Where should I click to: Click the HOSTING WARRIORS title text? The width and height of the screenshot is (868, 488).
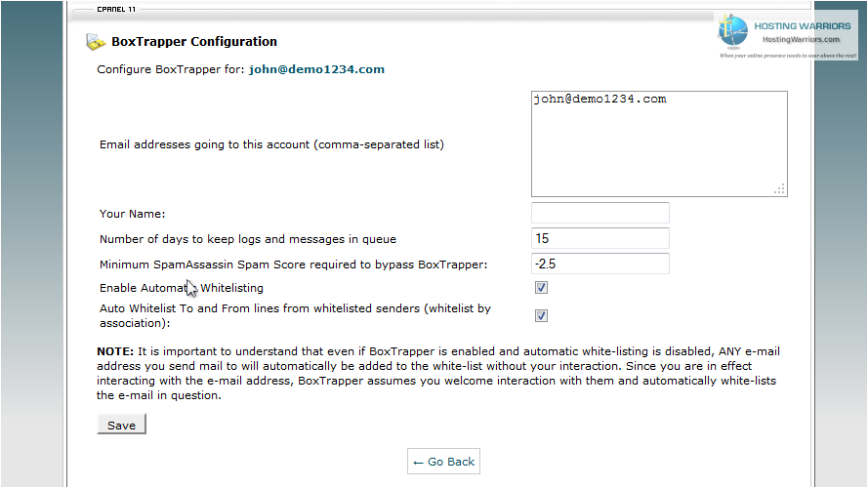pos(803,26)
